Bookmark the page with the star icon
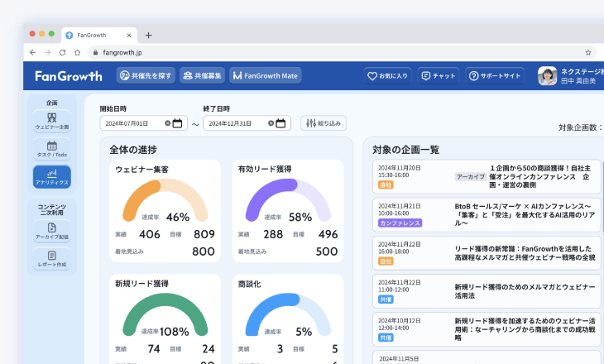The image size is (604, 364). click(587, 52)
